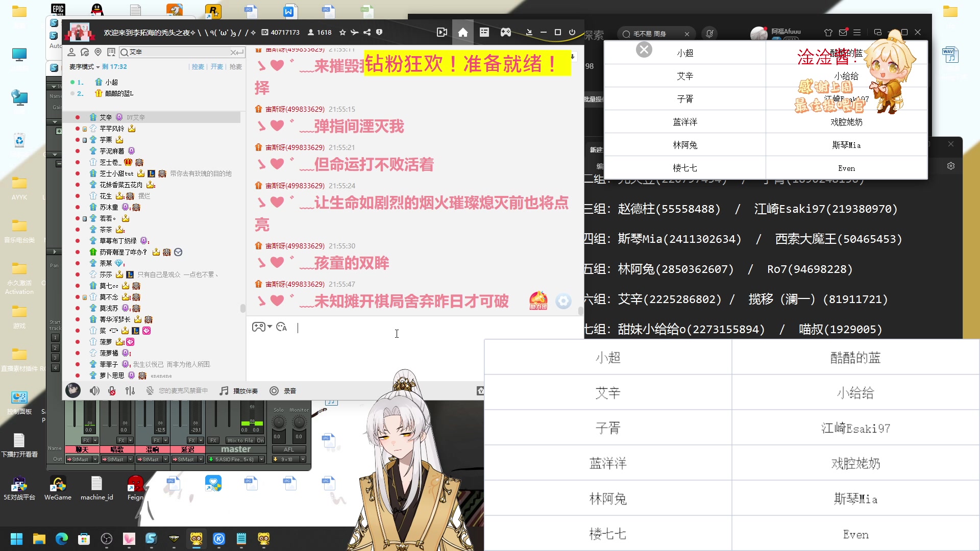980x551 pixels.
Task: Close the name table overlay with gray X
Action: 644,49
